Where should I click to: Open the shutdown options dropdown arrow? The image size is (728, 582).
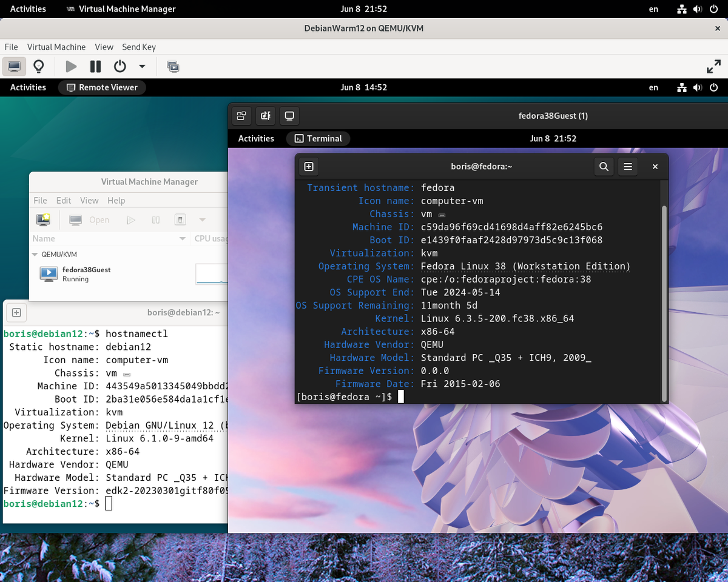coord(141,66)
